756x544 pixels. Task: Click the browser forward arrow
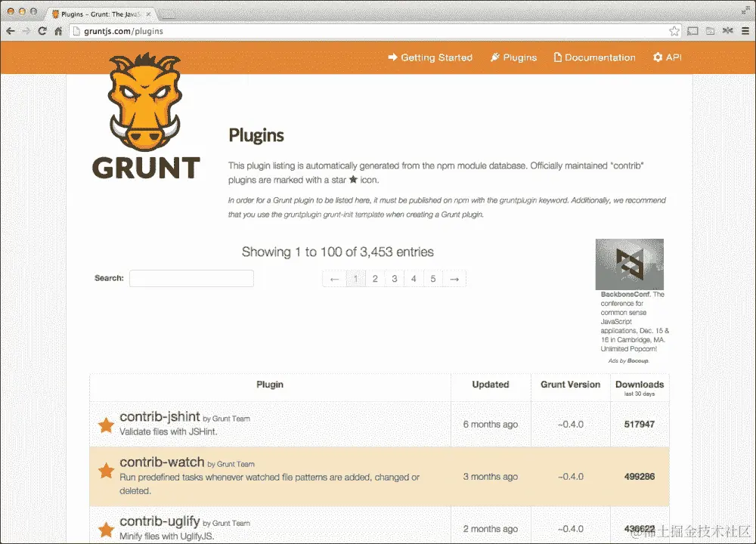click(x=26, y=31)
